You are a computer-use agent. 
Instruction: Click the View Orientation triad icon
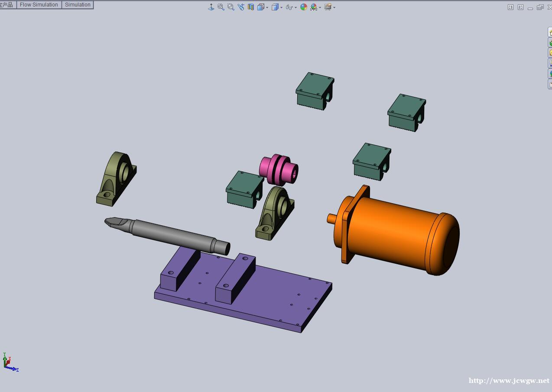211,7
